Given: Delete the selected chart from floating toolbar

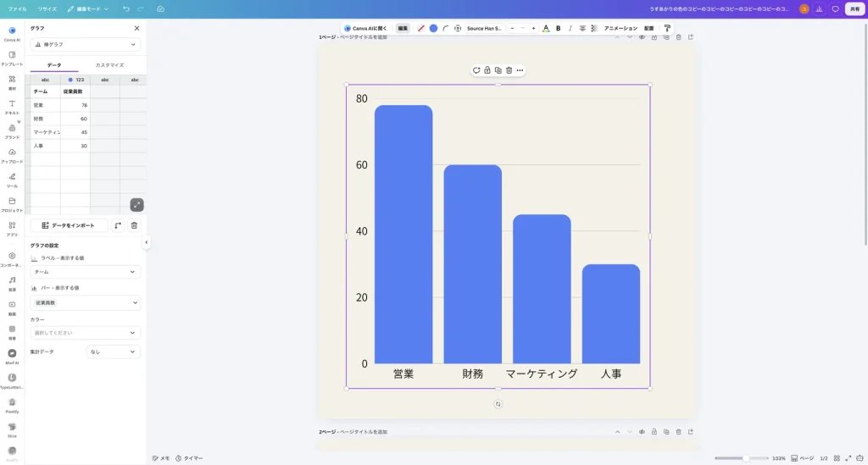Looking at the screenshot, I should pyautogui.click(x=509, y=70).
